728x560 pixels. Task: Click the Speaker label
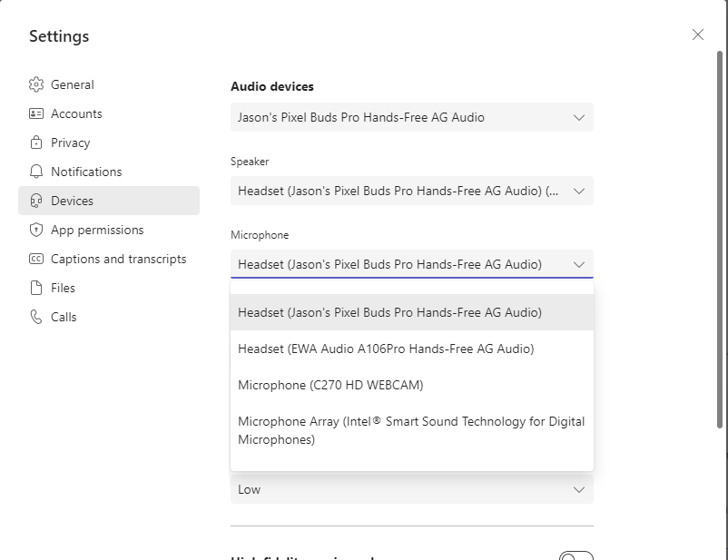[x=250, y=162]
